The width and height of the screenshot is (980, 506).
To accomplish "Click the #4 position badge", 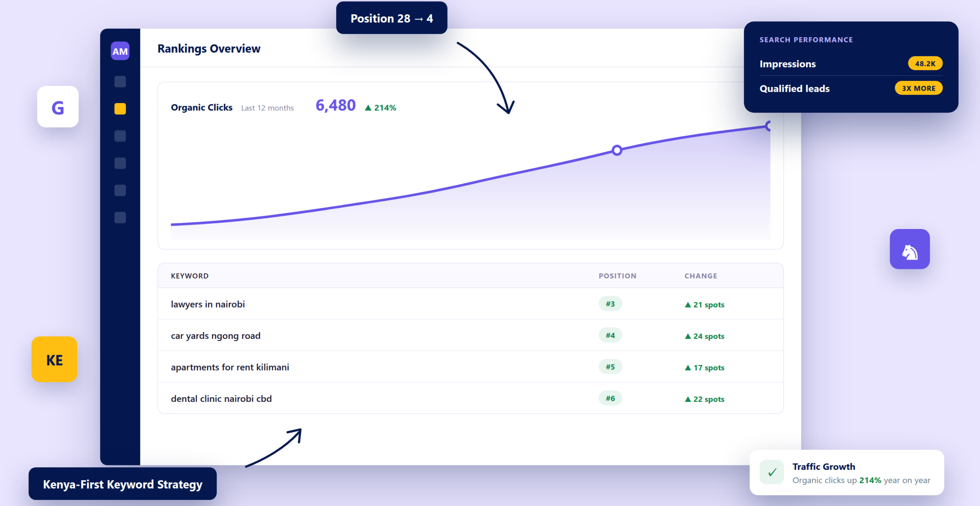I will [x=610, y=335].
